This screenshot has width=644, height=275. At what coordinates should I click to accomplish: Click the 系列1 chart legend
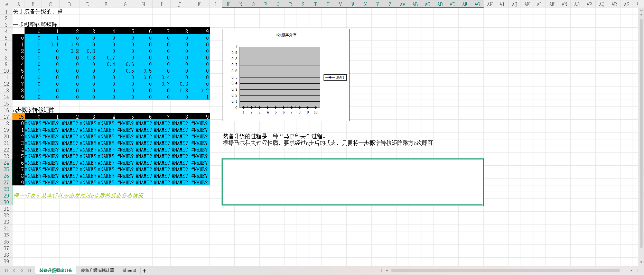[335, 77]
